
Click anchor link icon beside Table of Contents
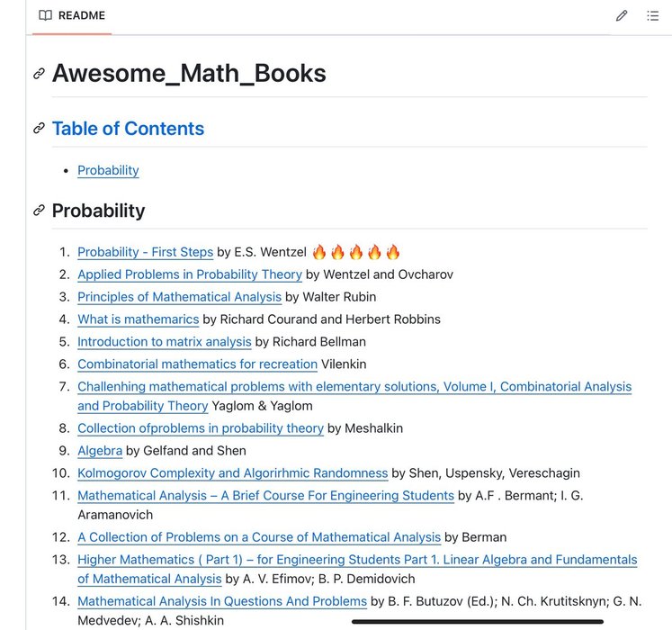(39, 128)
